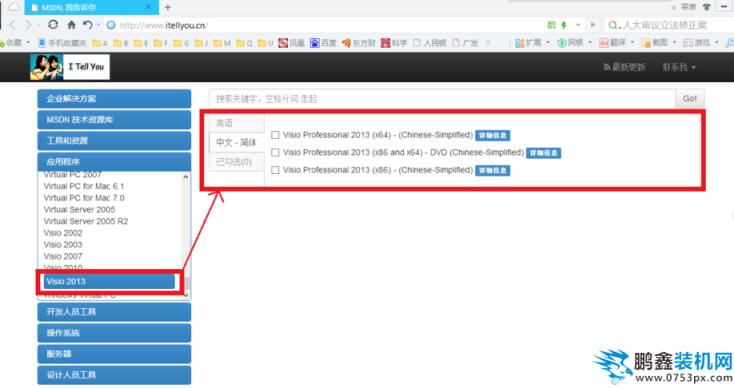Image resolution: width=734 pixels, height=388 pixels.
Task: Click the I Tell You site logo
Action: [70, 66]
